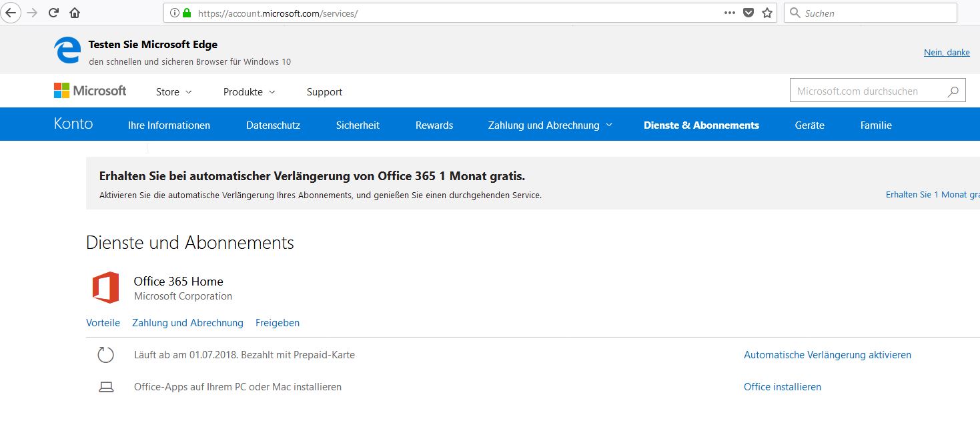Image resolution: width=980 pixels, height=423 pixels.
Task: Click the Pocket save icon
Action: (x=749, y=13)
